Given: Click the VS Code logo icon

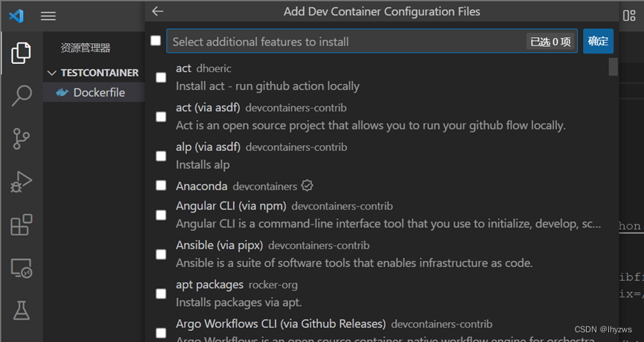Looking at the screenshot, I should click(x=16, y=16).
